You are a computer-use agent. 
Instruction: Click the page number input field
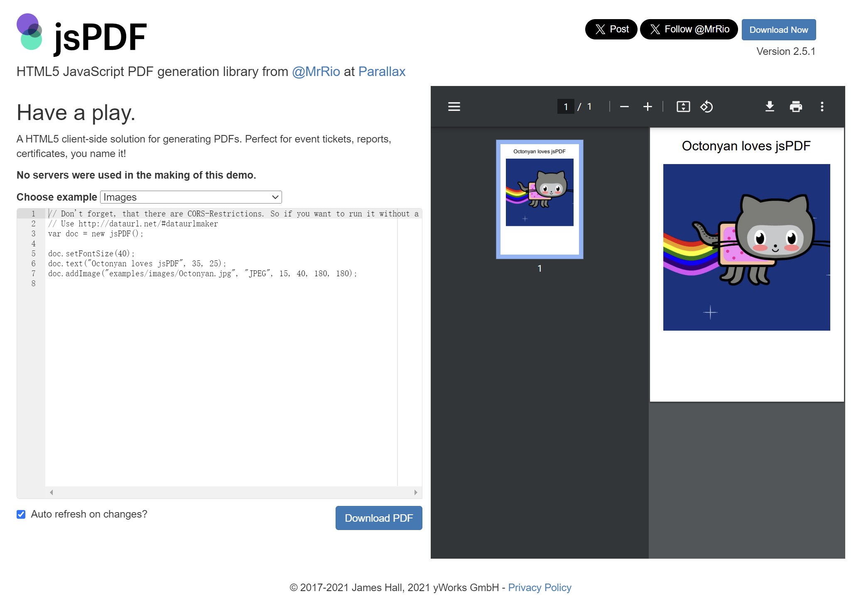pyautogui.click(x=566, y=106)
